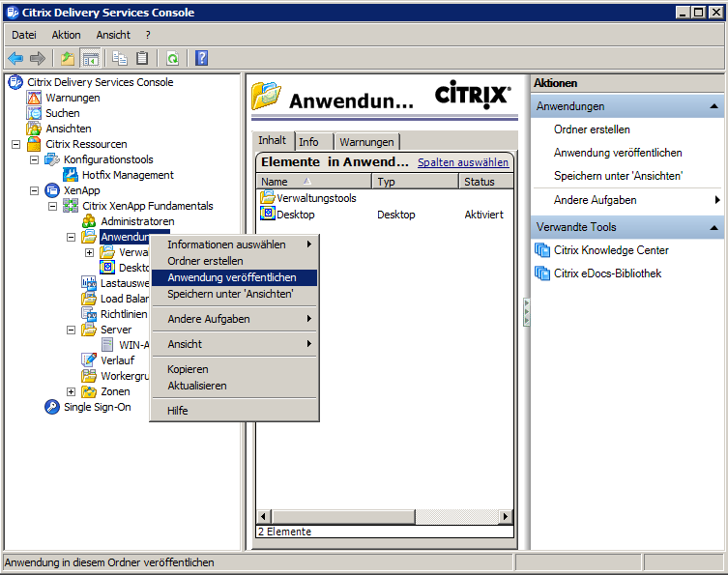Click Speichern unter 'Ansichten' in Aktionen pane
728x575 pixels.
618,176
